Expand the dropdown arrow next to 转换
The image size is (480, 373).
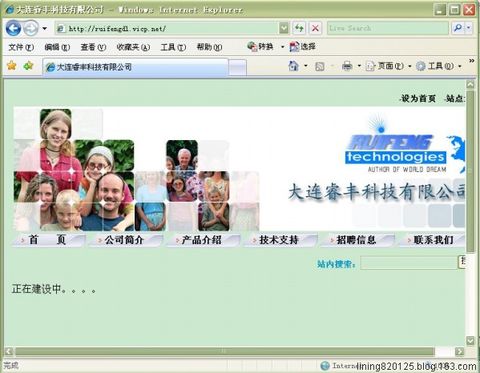click(x=282, y=47)
